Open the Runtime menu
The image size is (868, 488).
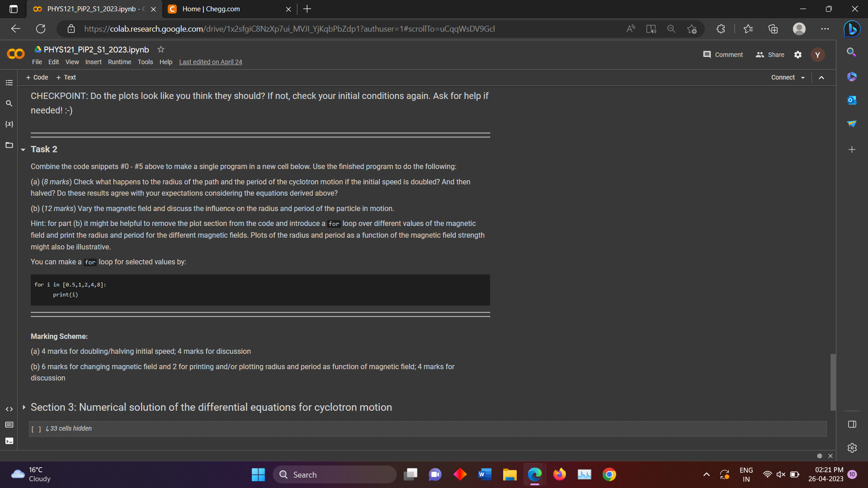(119, 62)
